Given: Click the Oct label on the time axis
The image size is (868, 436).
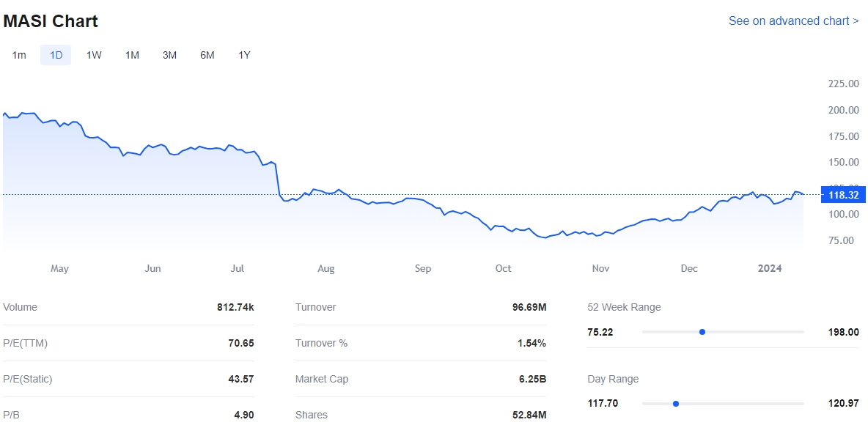Looking at the screenshot, I should (503, 269).
